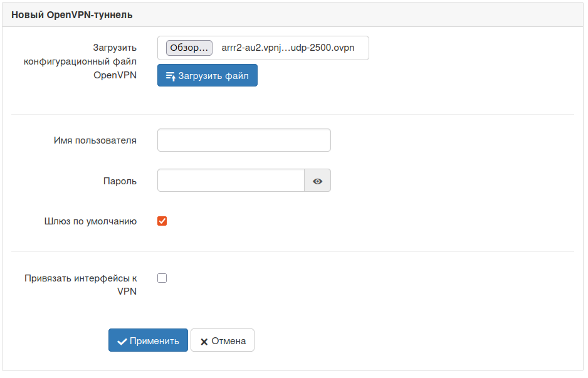Click the Шлюз по умолчанию label
Viewport: 588px width, 378px height.
pyautogui.click(x=90, y=221)
